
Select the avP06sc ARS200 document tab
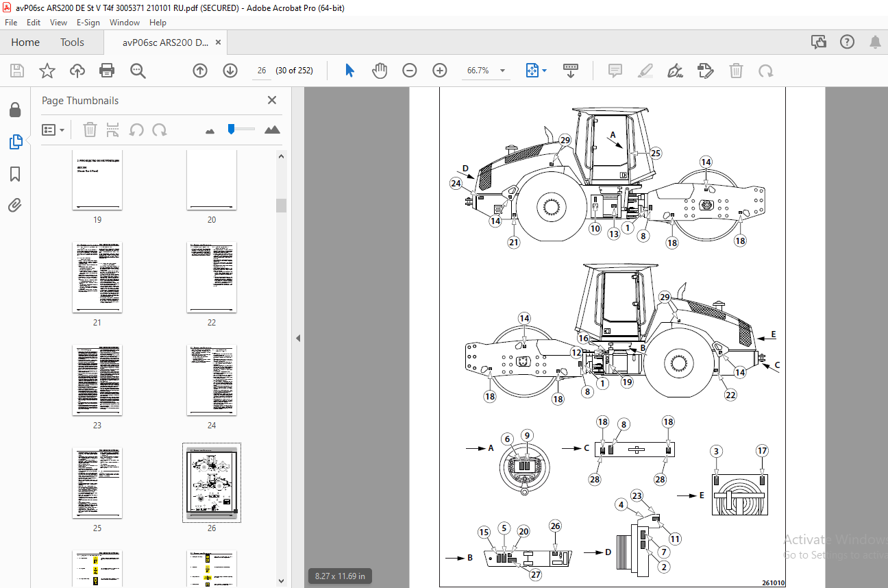tap(165, 42)
